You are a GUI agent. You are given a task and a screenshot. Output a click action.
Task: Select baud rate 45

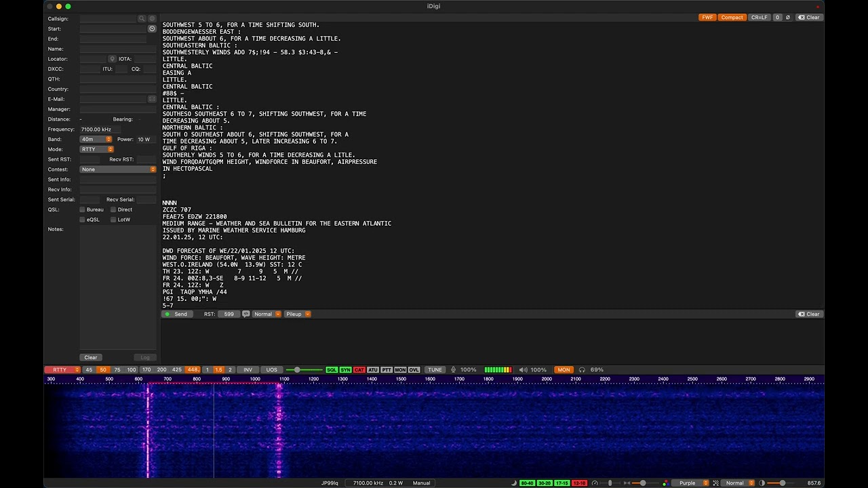[x=89, y=370]
